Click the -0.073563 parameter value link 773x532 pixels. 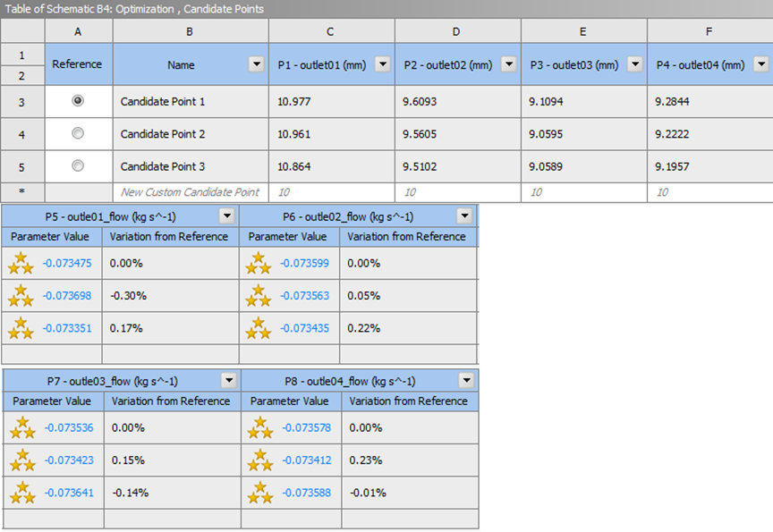point(304,296)
